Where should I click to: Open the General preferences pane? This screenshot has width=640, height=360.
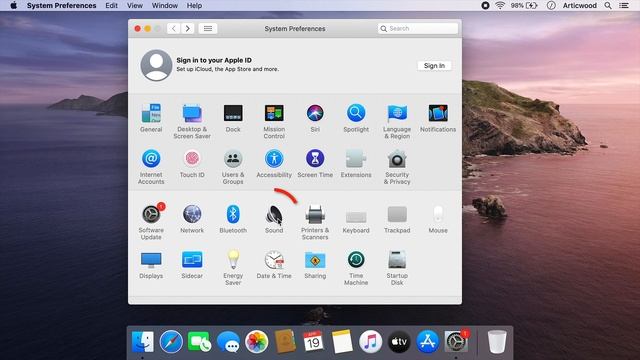pos(151,113)
